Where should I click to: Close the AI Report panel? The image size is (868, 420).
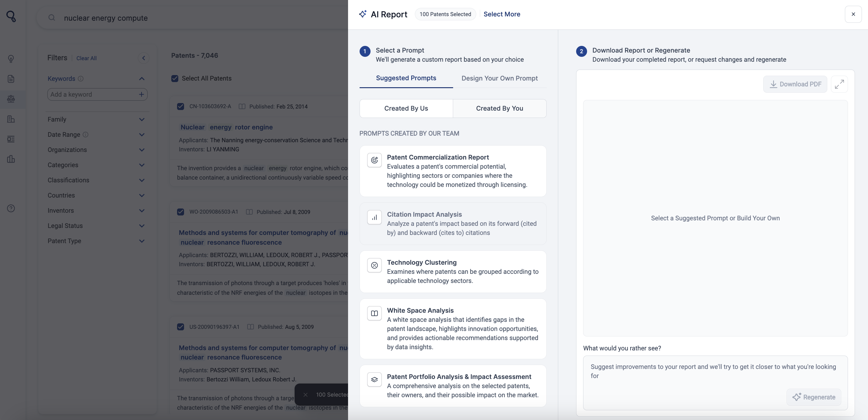(853, 14)
